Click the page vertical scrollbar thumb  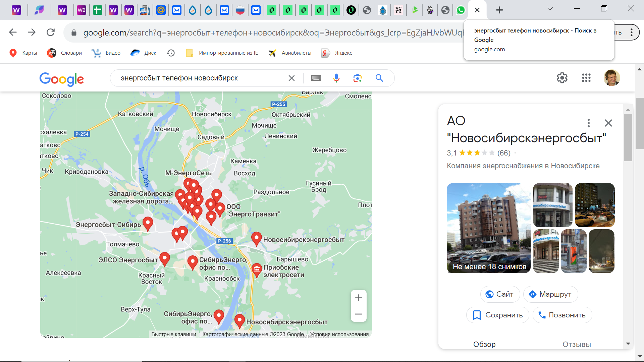pos(640,123)
